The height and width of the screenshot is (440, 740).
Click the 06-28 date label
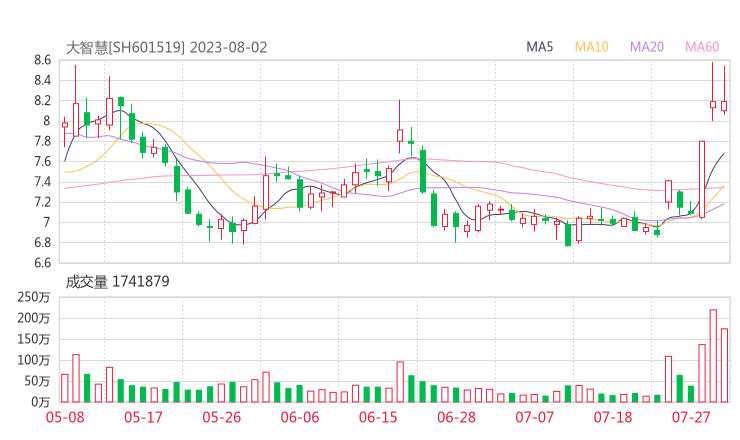456,417
